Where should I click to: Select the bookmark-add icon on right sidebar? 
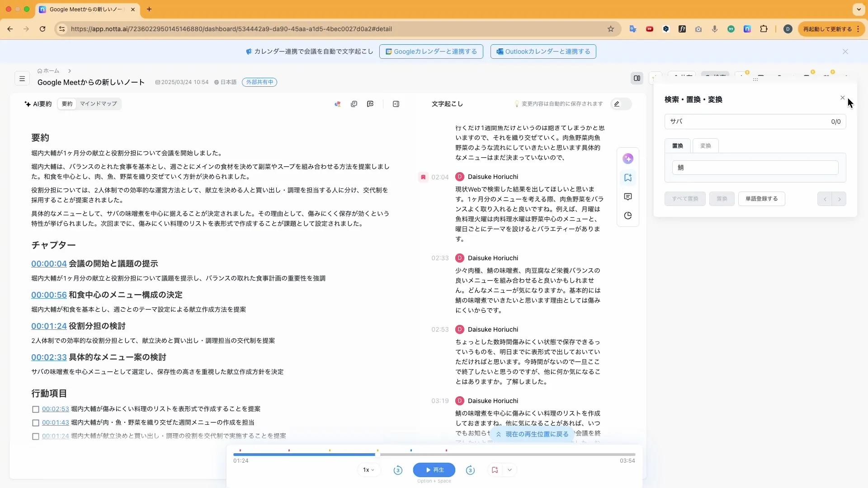[x=628, y=178]
